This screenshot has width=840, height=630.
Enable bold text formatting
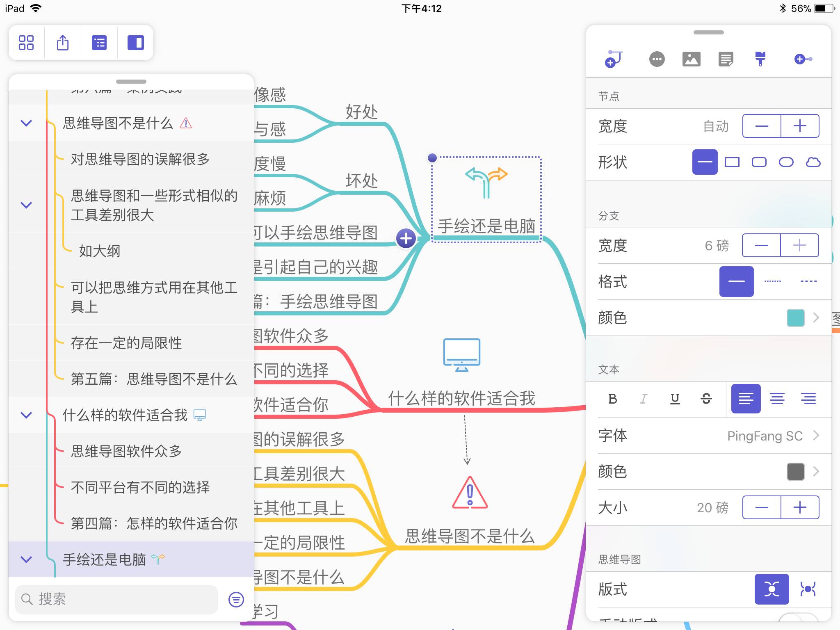tap(612, 399)
